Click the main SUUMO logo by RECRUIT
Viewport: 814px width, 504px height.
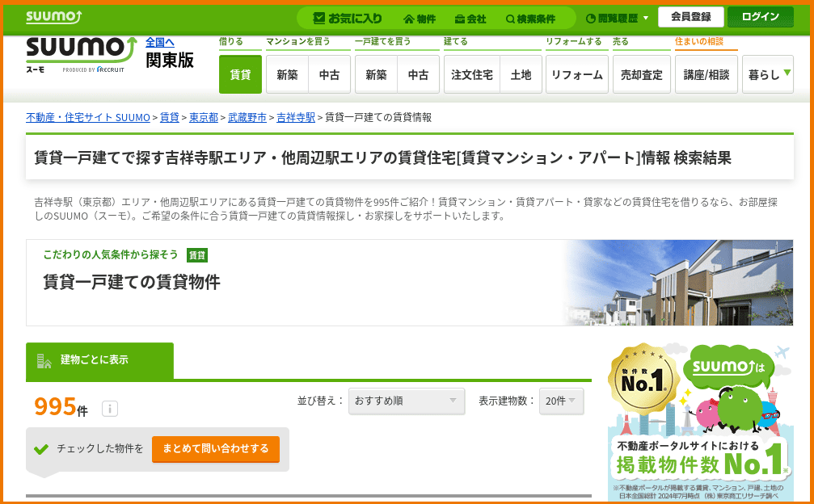(x=81, y=53)
